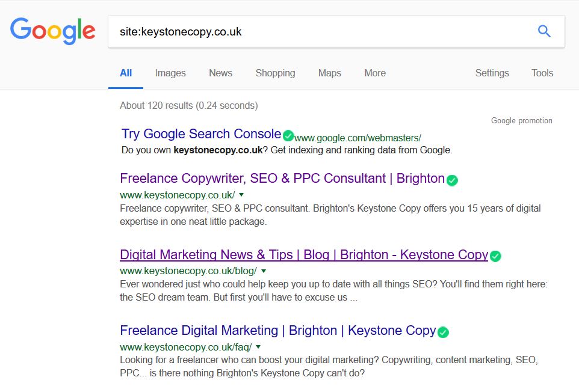This screenshot has width=579, height=392.
Task: Click the blue search magnifier icon
Action: tap(544, 31)
